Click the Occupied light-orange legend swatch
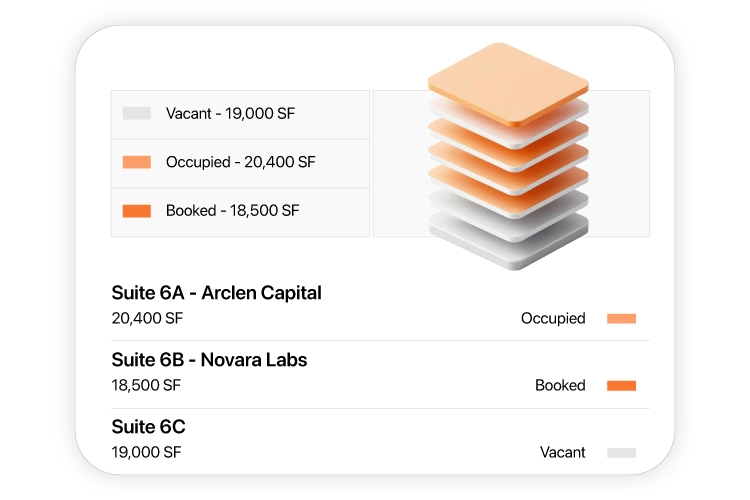 coord(136,162)
